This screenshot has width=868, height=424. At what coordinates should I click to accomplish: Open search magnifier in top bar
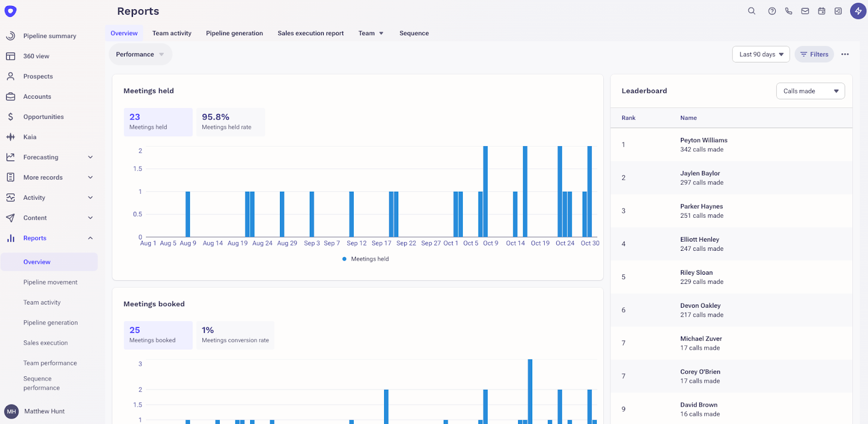click(x=751, y=11)
